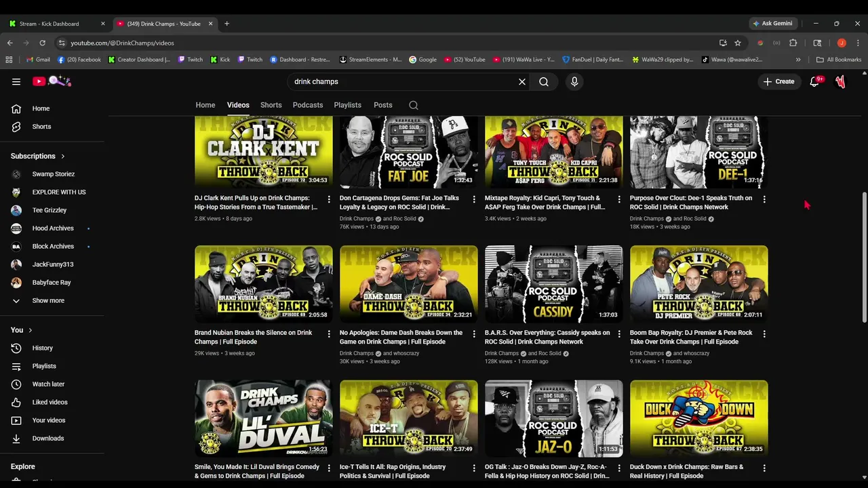Select the channel Videos tab
The image size is (868, 488).
tap(238, 105)
